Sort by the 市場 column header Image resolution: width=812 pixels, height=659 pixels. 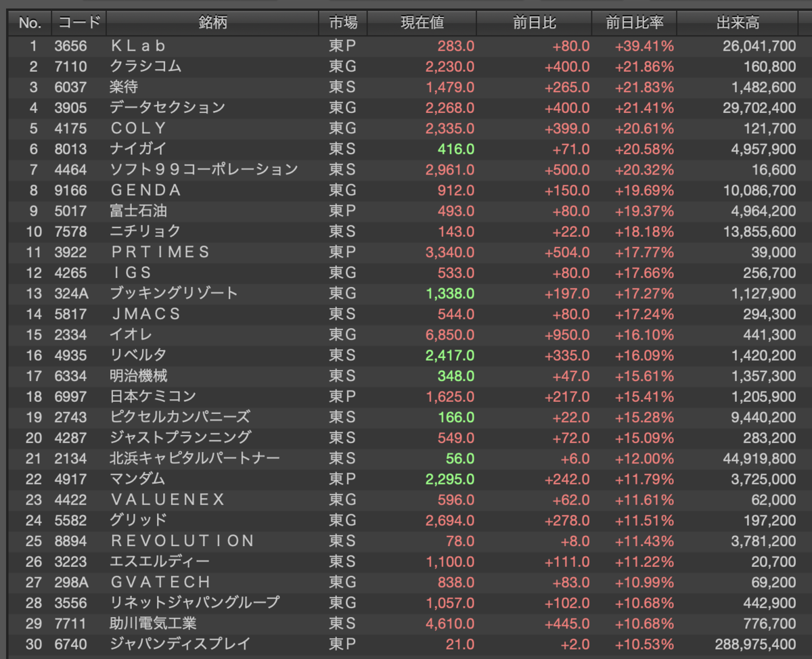[343, 23]
